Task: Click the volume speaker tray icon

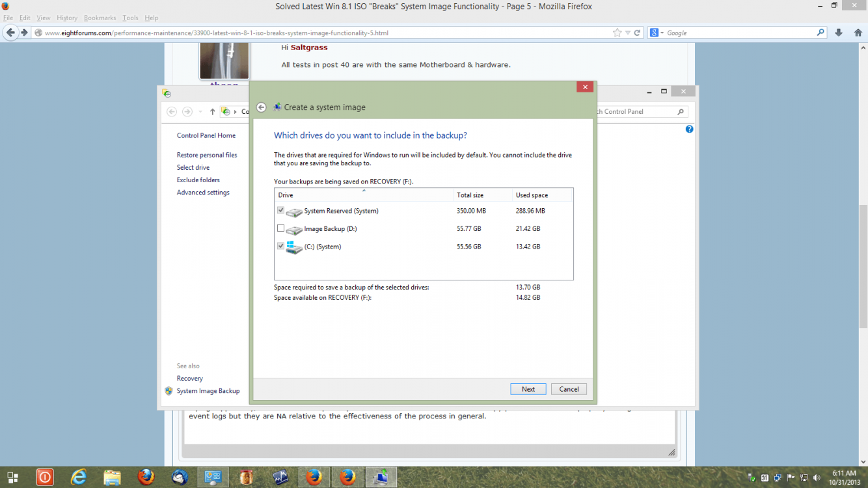Action: (816, 478)
